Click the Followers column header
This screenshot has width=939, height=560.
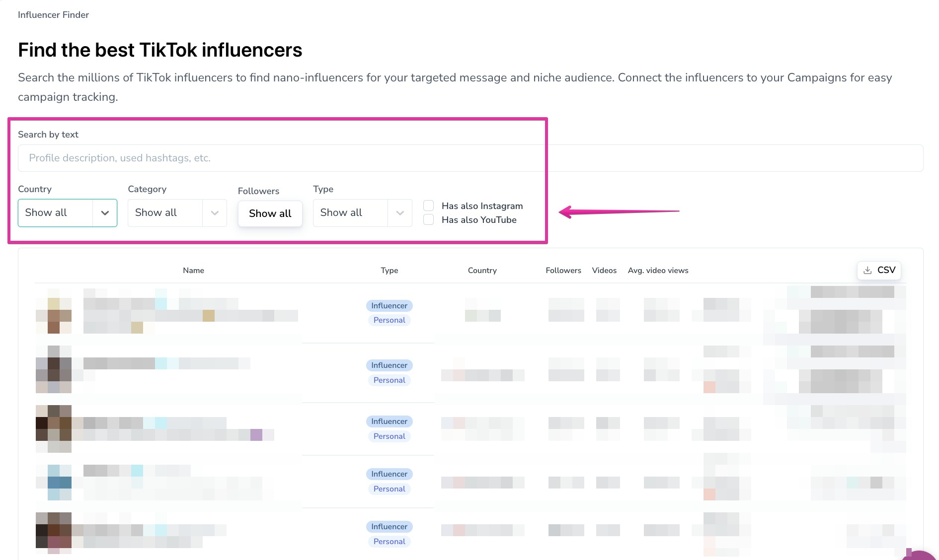(563, 271)
